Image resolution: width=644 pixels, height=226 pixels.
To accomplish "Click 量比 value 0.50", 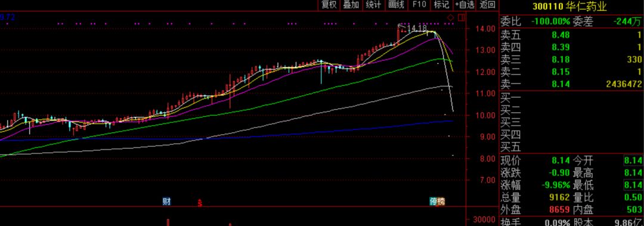I will (633, 197).
